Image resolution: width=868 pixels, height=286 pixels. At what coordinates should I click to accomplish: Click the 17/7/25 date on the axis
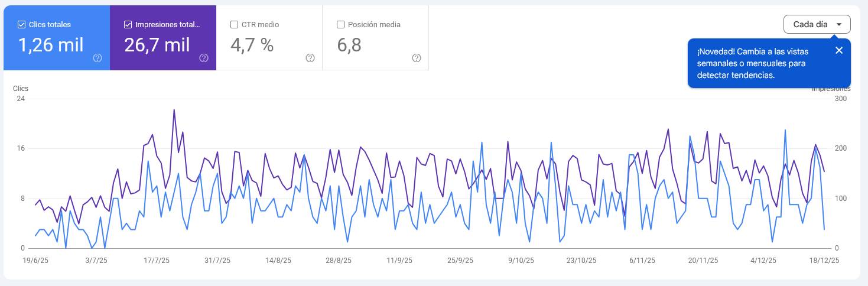(x=157, y=260)
